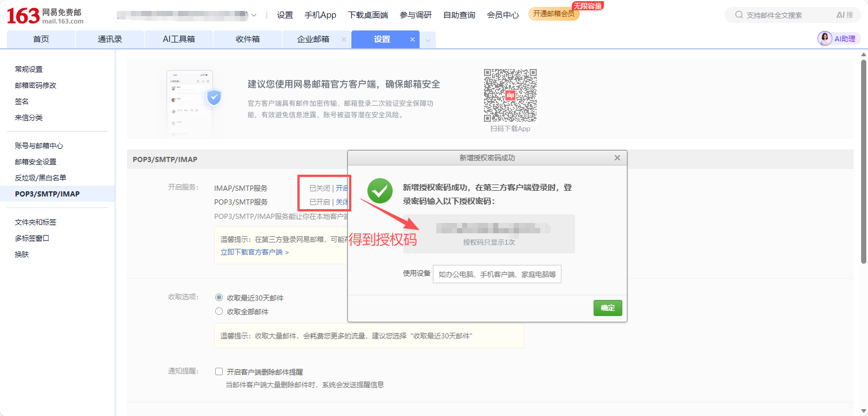
Task: Select 收取最近30天邮件 radio button
Action: tap(219, 298)
